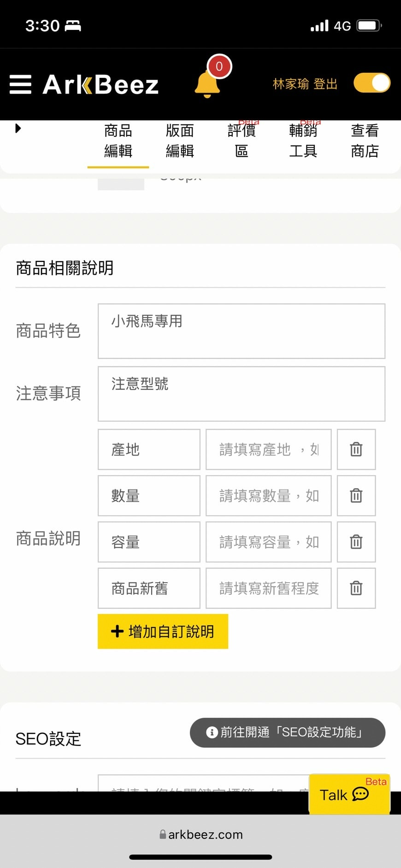The height and width of the screenshot is (868, 401).
Task: Open the 評價區 tab
Action: [242, 141]
